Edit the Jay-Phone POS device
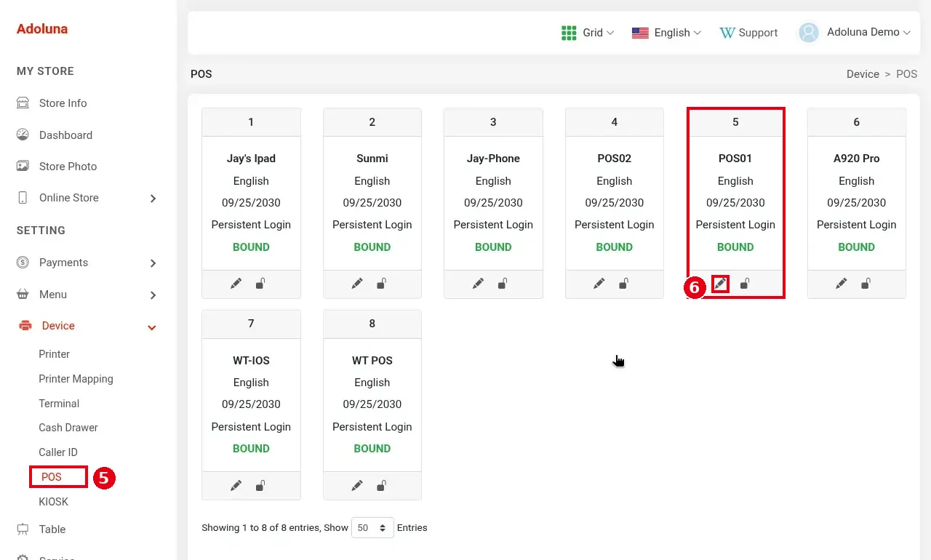This screenshot has height=560, width=931. click(x=478, y=284)
